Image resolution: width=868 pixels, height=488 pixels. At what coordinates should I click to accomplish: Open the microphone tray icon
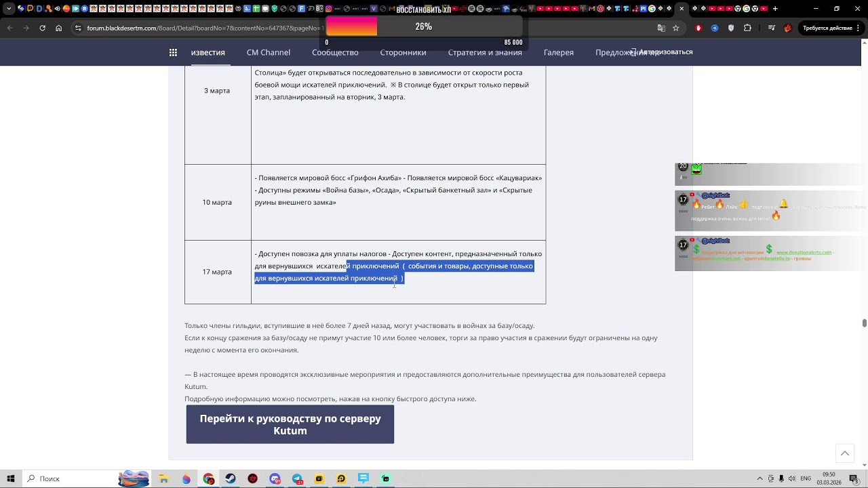click(x=781, y=479)
